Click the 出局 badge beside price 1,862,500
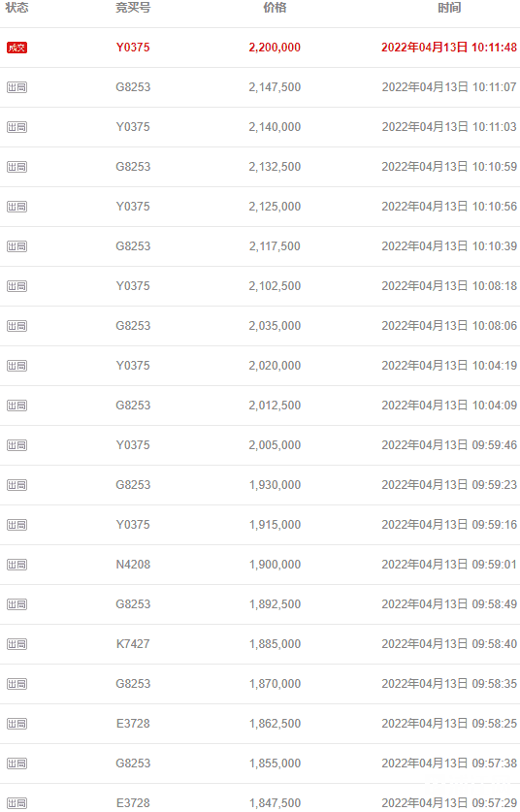Viewport: 520px width, 812px height. [x=16, y=724]
